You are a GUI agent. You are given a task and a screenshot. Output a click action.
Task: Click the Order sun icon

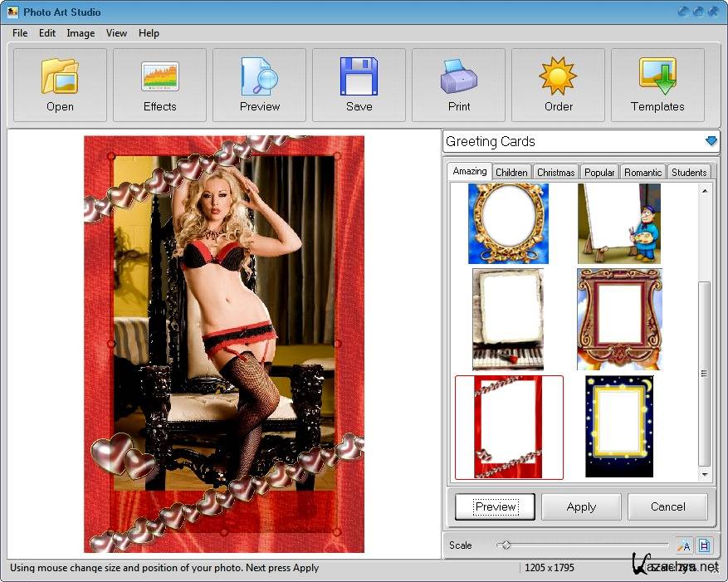pos(558,76)
